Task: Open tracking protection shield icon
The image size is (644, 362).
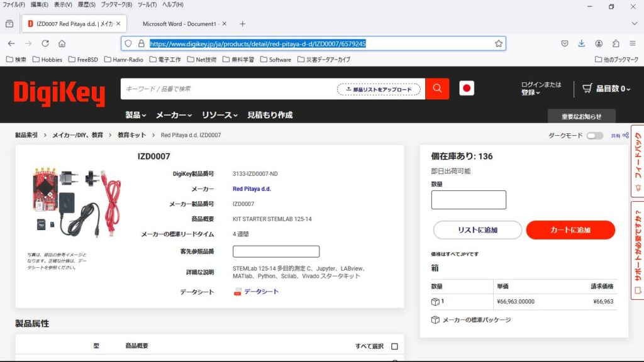Action: (x=128, y=43)
